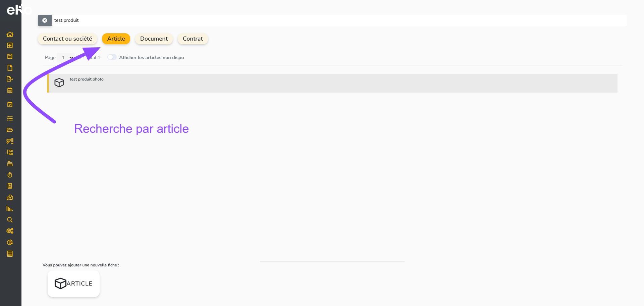This screenshot has height=306, width=644.
Task: Open the receipt icon in sidebar
Action: click(x=10, y=56)
